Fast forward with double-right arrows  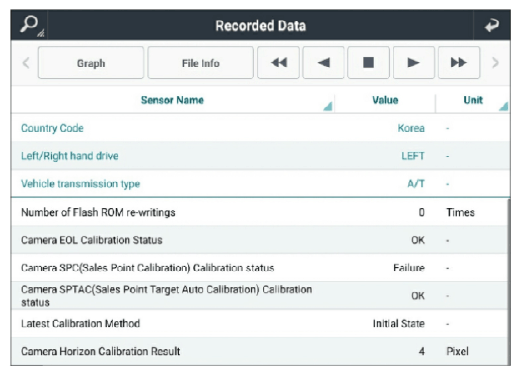[459, 63]
